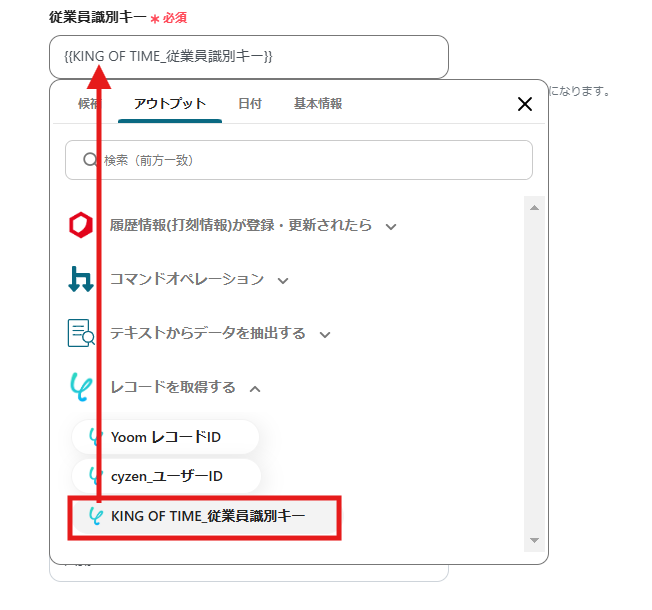This screenshot has width=652, height=610.
Task: Click the document-search icon beside テキストからデータを抽出する
Action: tap(81, 333)
